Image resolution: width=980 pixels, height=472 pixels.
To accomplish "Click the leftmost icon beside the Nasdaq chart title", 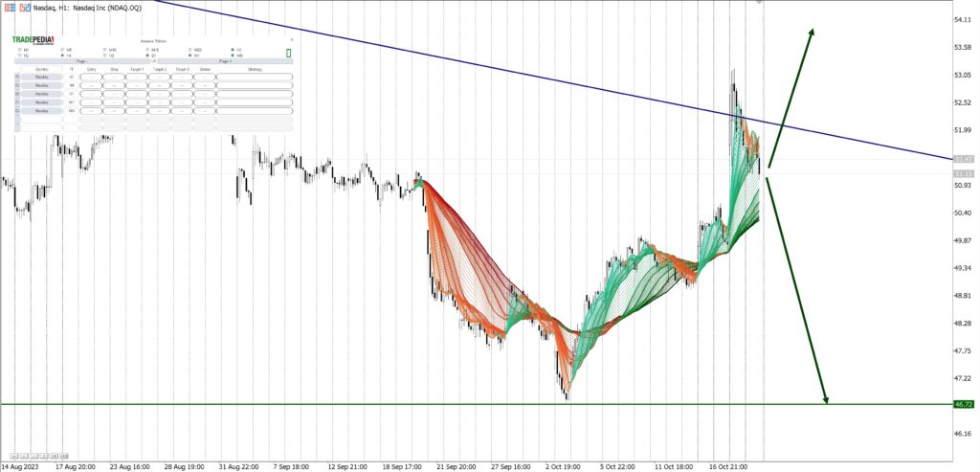I will (x=9, y=7).
